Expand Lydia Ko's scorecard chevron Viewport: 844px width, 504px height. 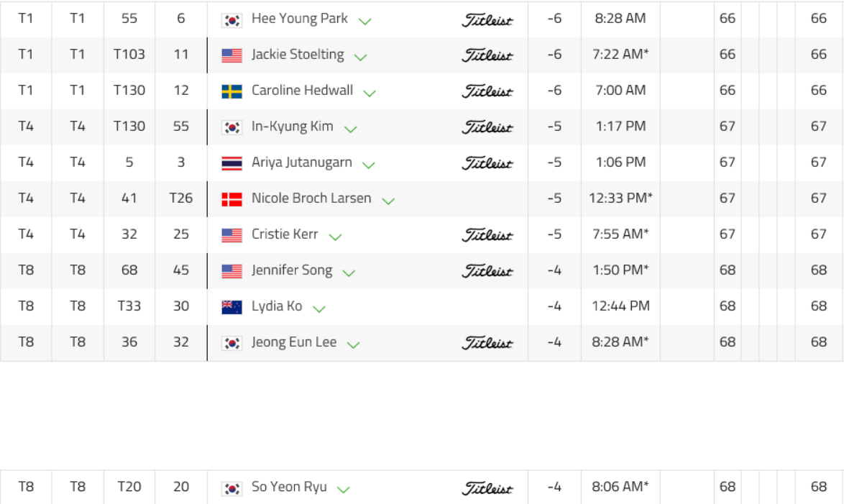(319, 308)
